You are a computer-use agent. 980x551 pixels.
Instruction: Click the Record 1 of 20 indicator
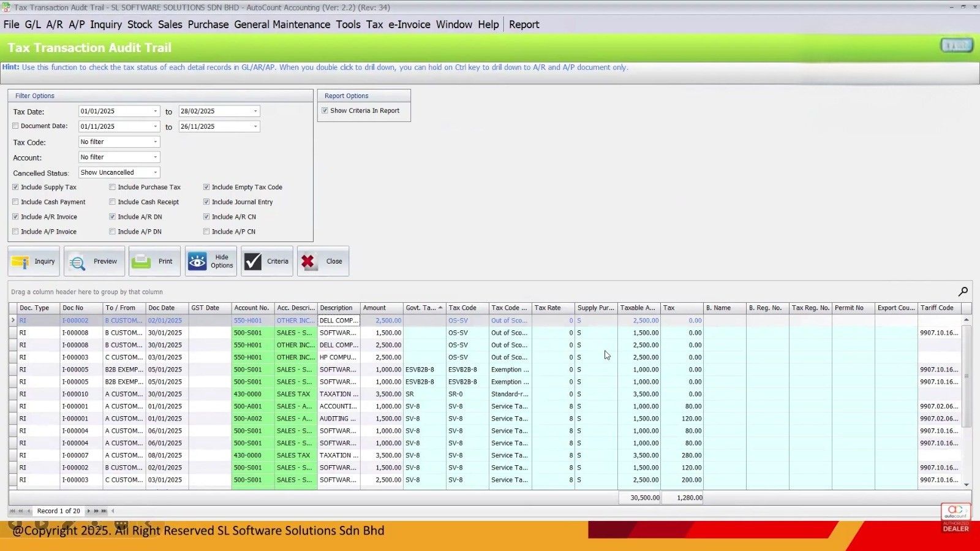pyautogui.click(x=58, y=511)
